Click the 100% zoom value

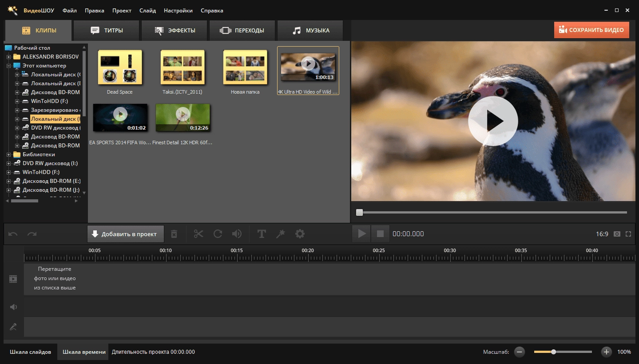point(624,352)
